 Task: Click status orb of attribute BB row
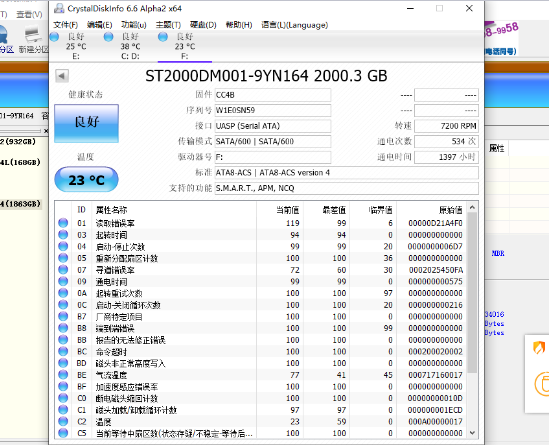point(63,340)
